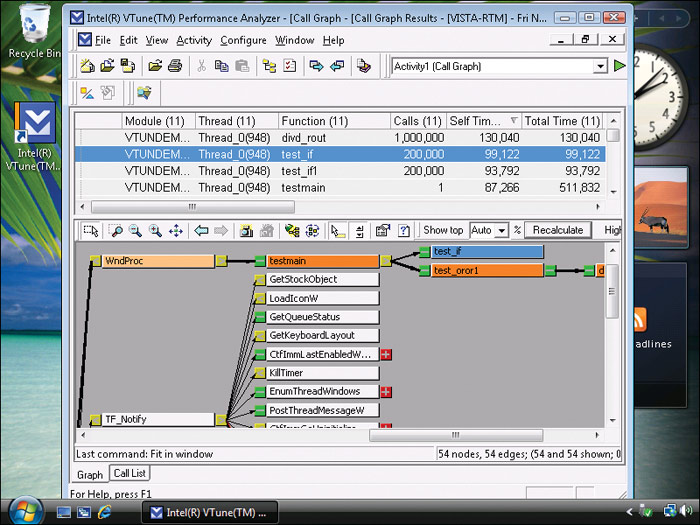The height and width of the screenshot is (525, 700).
Task: Collapse the green minus box left of test_oror1
Action: [x=425, y=271]
